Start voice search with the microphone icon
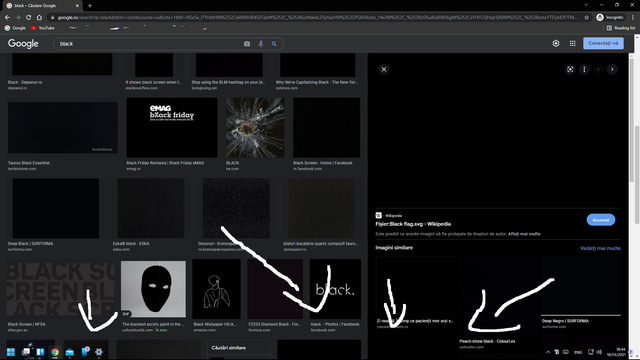The width and height of the screenshot is (640, 360). (261, 44)
